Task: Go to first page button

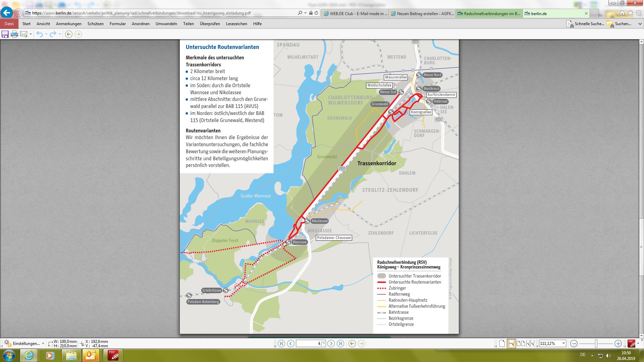Action: 281,344
